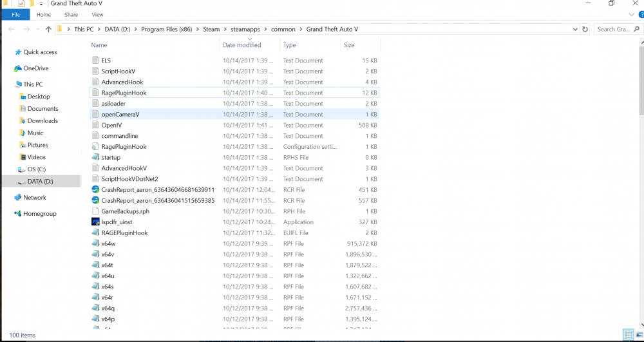Open the Help question mark icon

click(640, 15)
